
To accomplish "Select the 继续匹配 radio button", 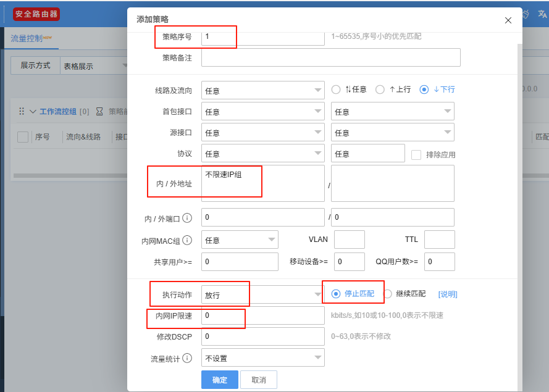I will pos(388,294).
